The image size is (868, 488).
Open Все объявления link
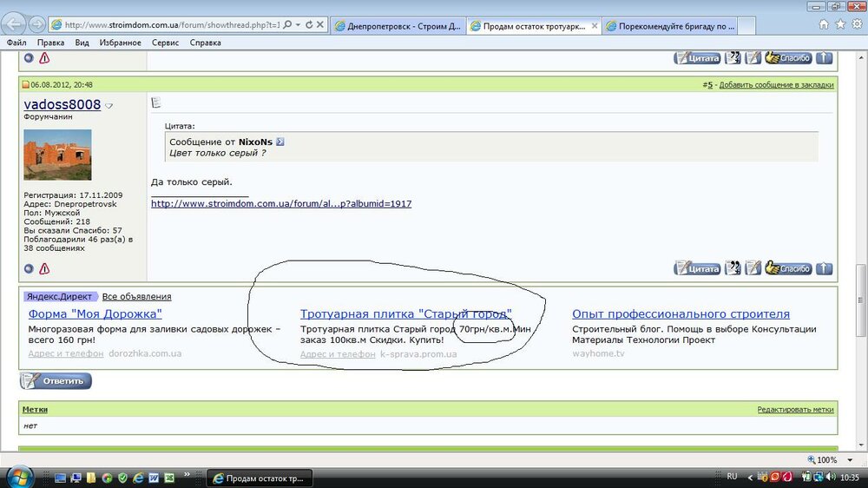tap(136, 296)
